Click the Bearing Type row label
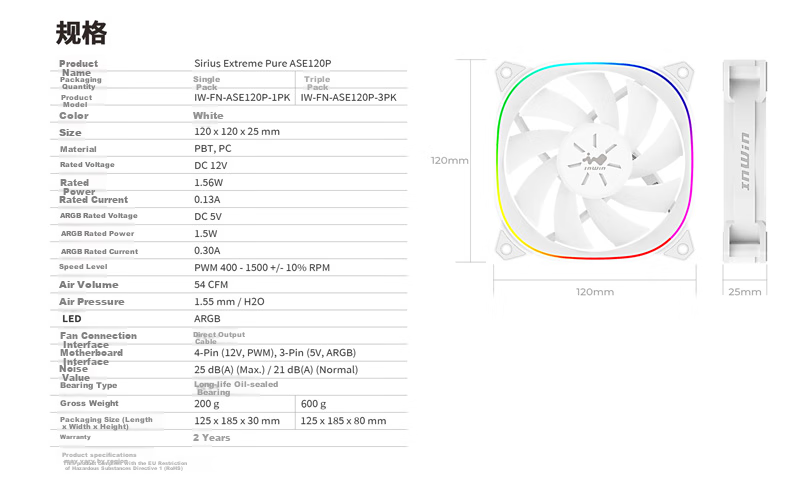The width and height of the screenshot is (790, 487). click(x=89, y=386)
